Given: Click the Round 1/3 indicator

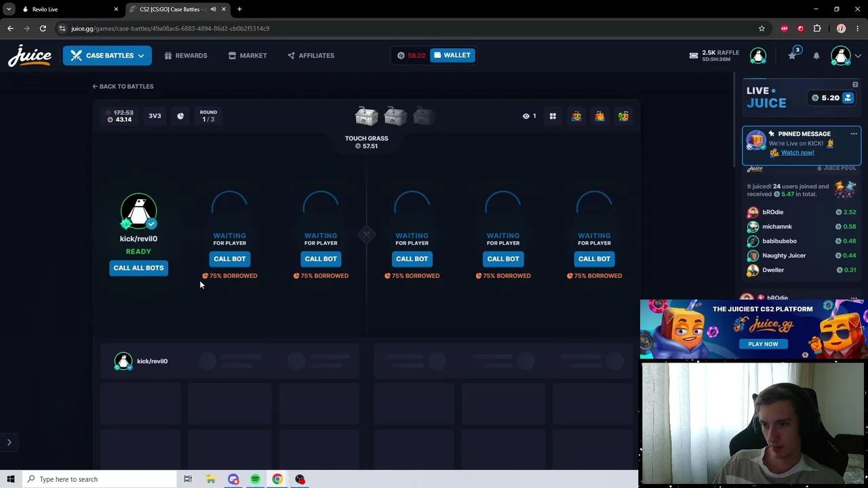Looking at the screenshot, I should point(208,116).
